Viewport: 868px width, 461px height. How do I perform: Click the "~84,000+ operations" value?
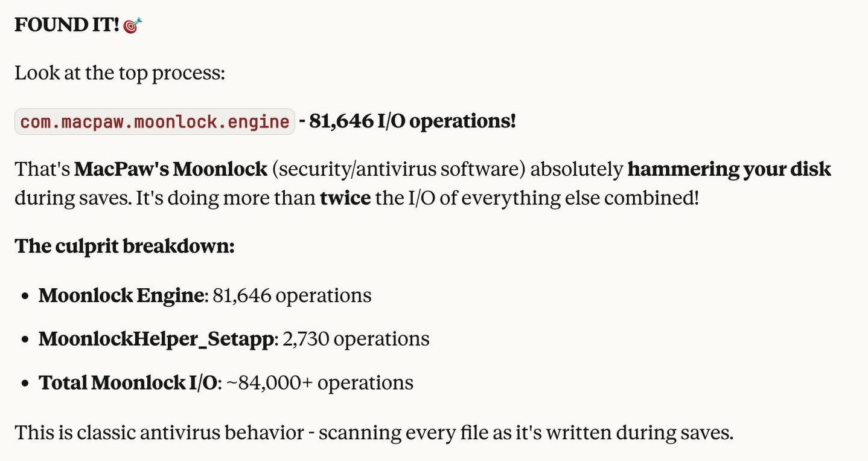click(x=320, y=382)
